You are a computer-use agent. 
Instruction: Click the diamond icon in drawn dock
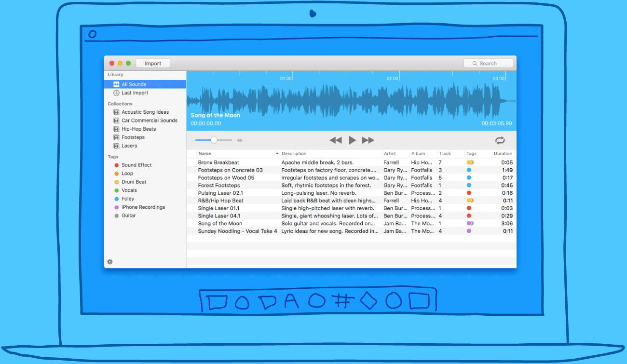pos(368,300)
